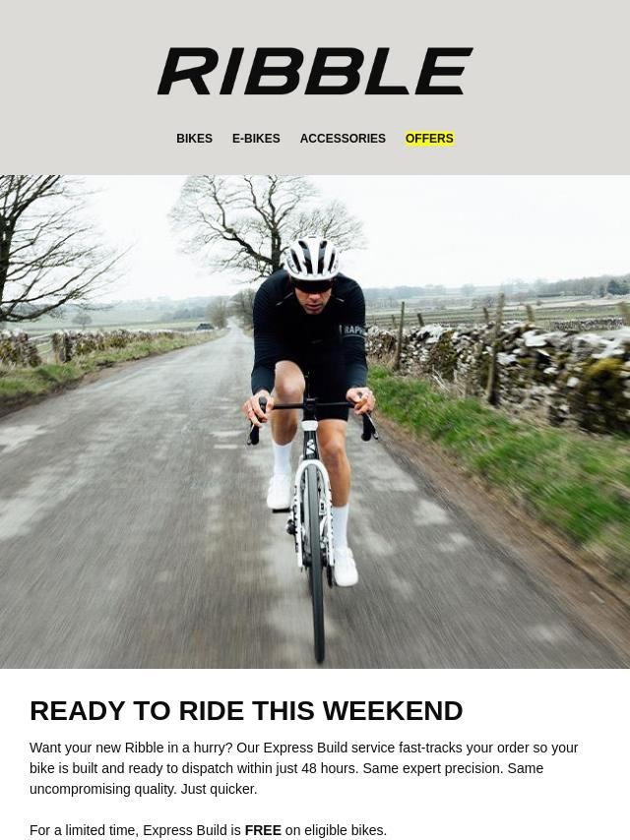Click the 'For a limited time' sentence
The height and width of the screenshot is (840, 630).
point(208,830)
